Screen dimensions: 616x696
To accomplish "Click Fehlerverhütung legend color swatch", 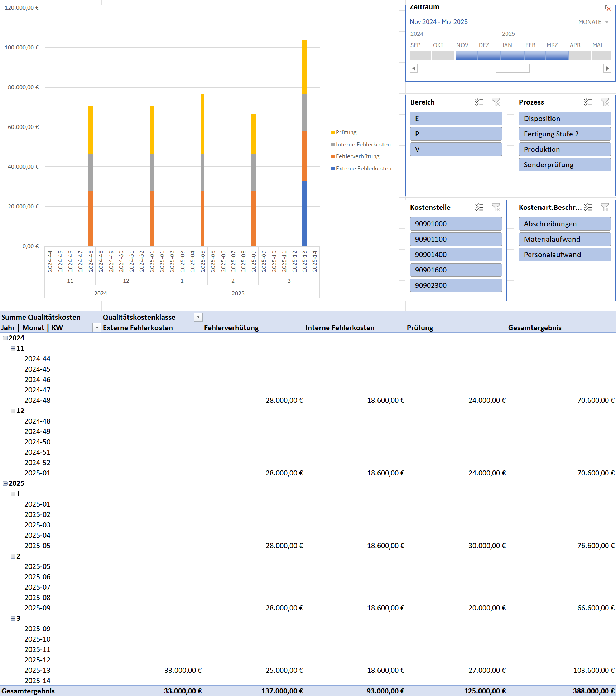I will point(333,156).
